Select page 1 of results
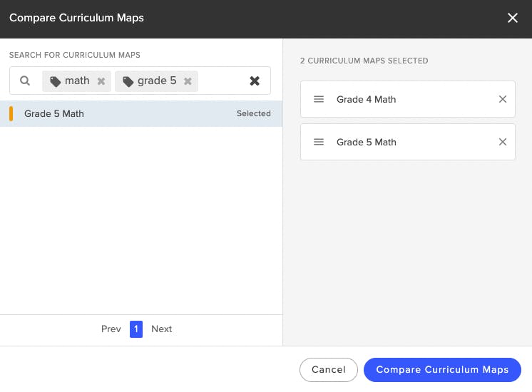This screenshot has width=532, height=392. pyautogui.click(x=136, y=329)
